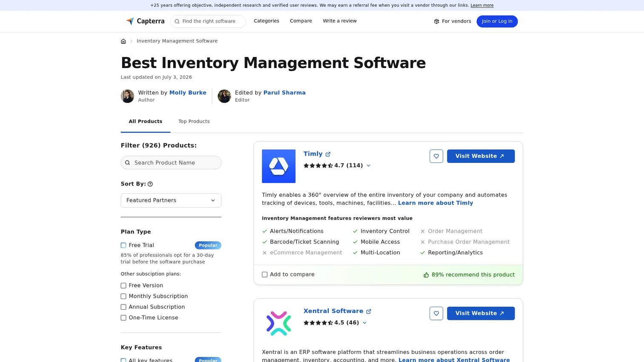Image resolution: width=644 pixels, height=362 pixels.
Task: Save Timly with heart icon
Action: (x=436, y=156)
